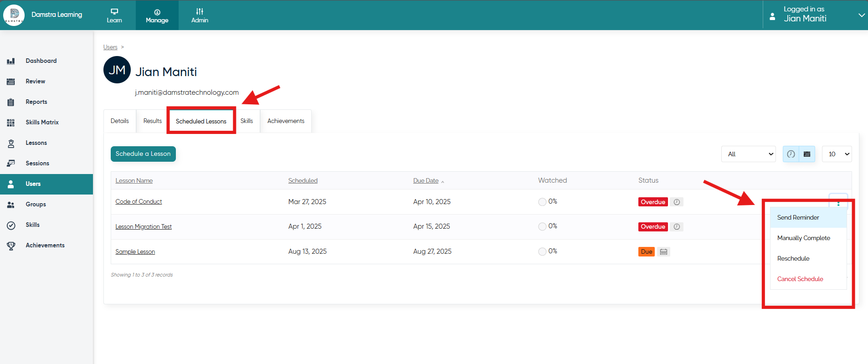Click the user profile icon in header
868x364 pixels.
(x=772, y=16)
